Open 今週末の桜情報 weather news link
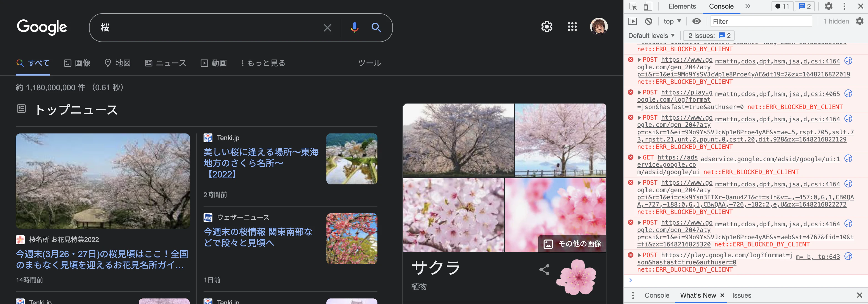Screen dimensions: 868x304 (x=258, y=237)
